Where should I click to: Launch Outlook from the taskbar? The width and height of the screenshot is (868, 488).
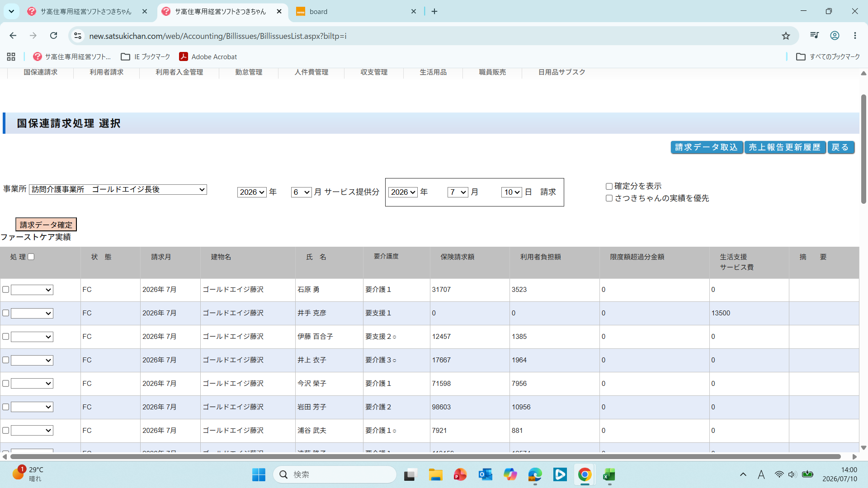pyautogui.click(x=485, y=474)
